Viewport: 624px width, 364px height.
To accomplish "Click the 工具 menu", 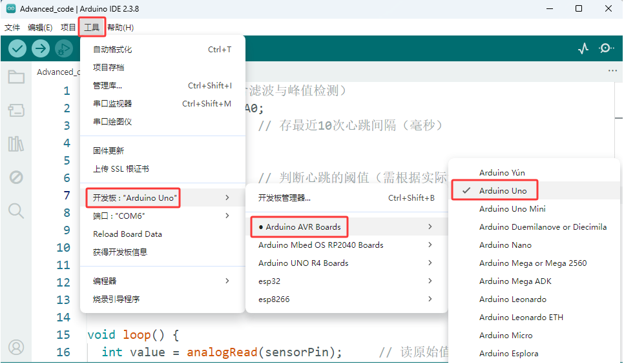I will [x=92, y=28].
